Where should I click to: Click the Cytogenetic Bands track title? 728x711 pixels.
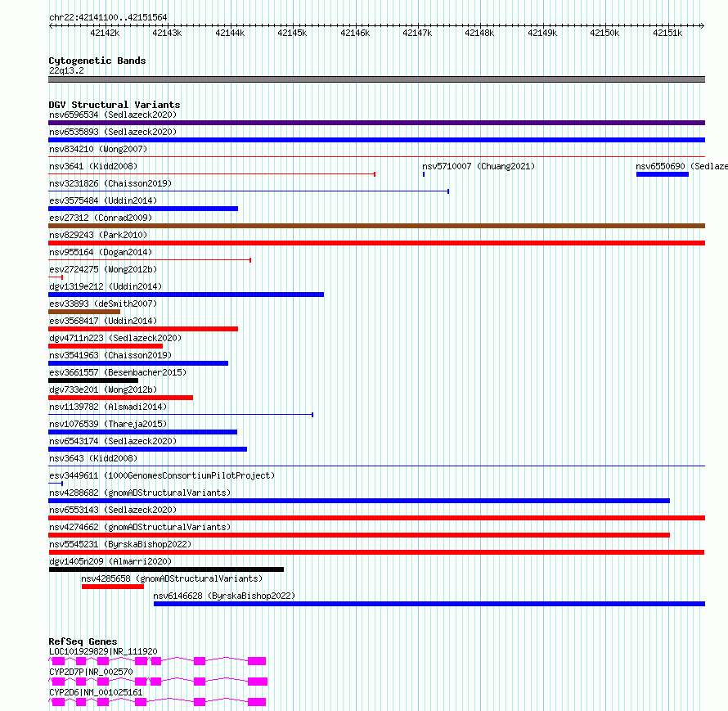(97, 61)
